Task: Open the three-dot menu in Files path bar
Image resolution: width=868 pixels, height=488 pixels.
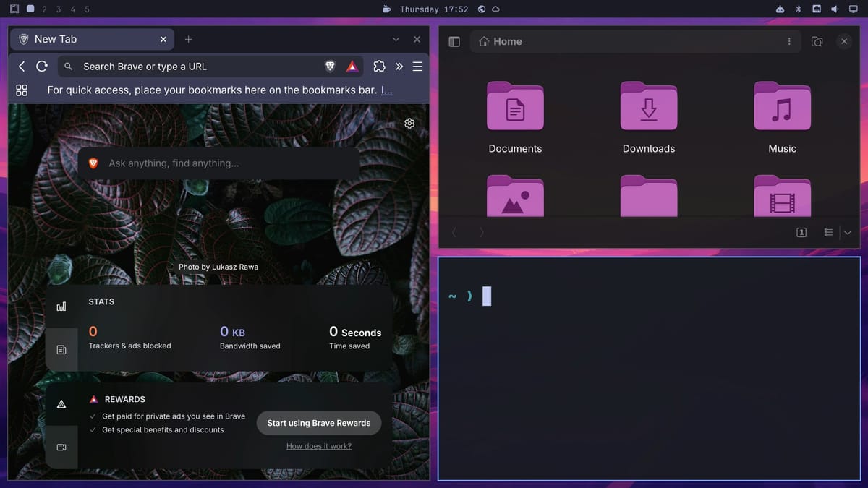Action: 789,42
